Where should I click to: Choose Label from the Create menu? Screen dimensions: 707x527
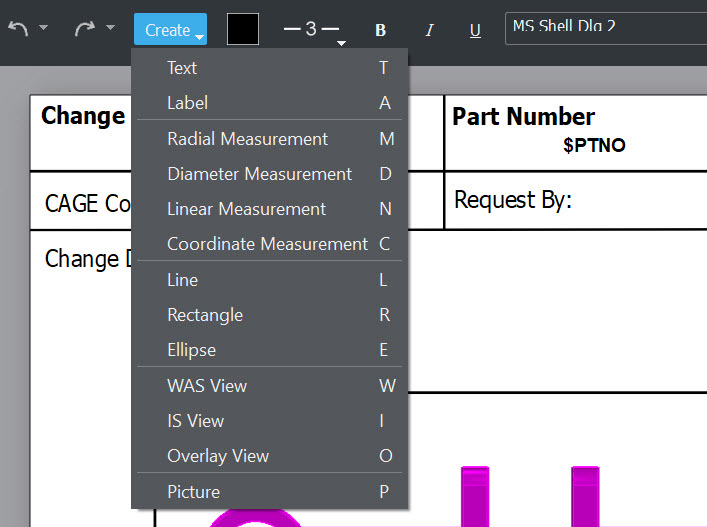point(187,103)
